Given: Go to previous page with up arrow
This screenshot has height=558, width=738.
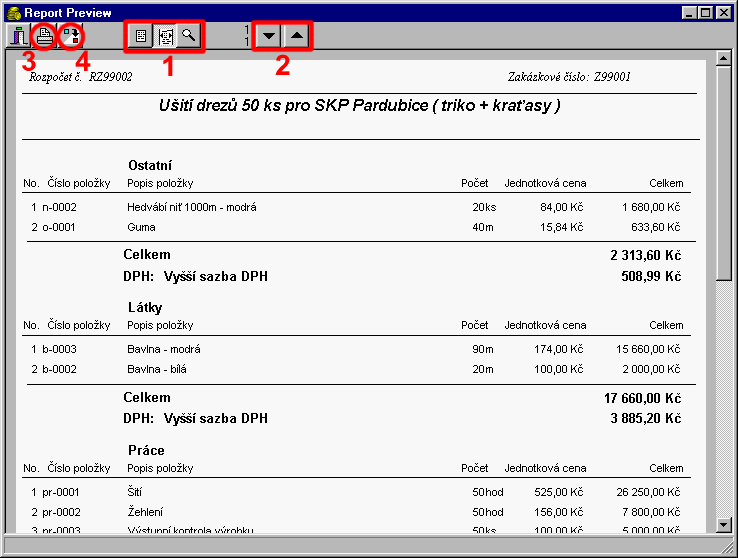Looking at the screenshot, I should (296, 37).
